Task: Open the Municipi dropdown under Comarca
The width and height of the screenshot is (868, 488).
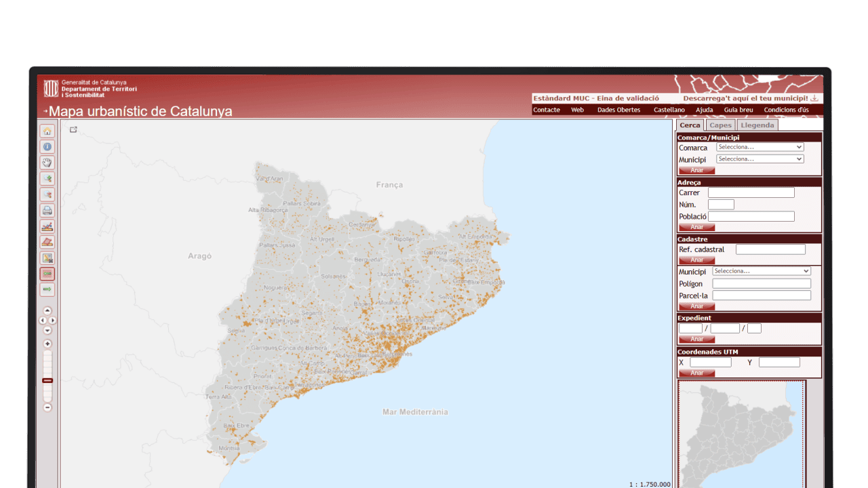Action: [759, 159]
